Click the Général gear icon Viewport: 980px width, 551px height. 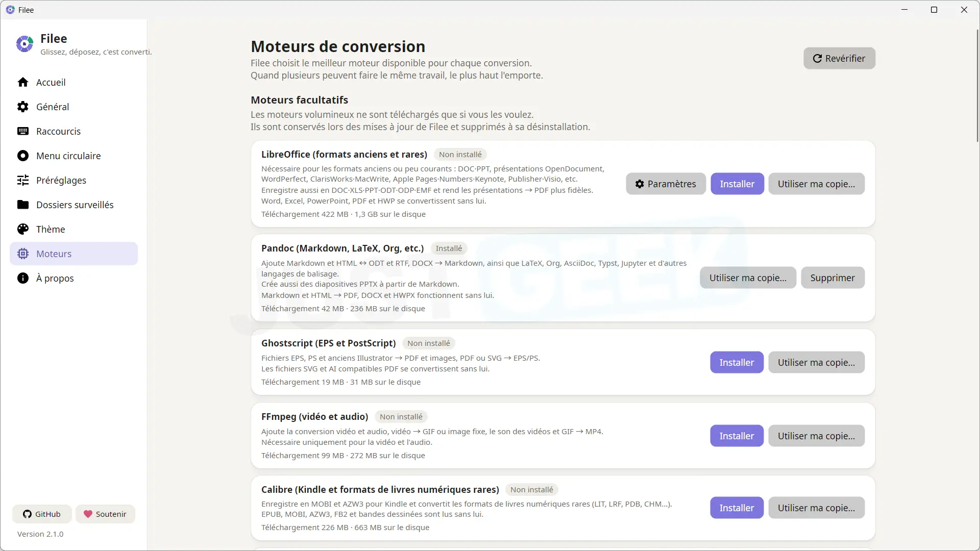23,107
